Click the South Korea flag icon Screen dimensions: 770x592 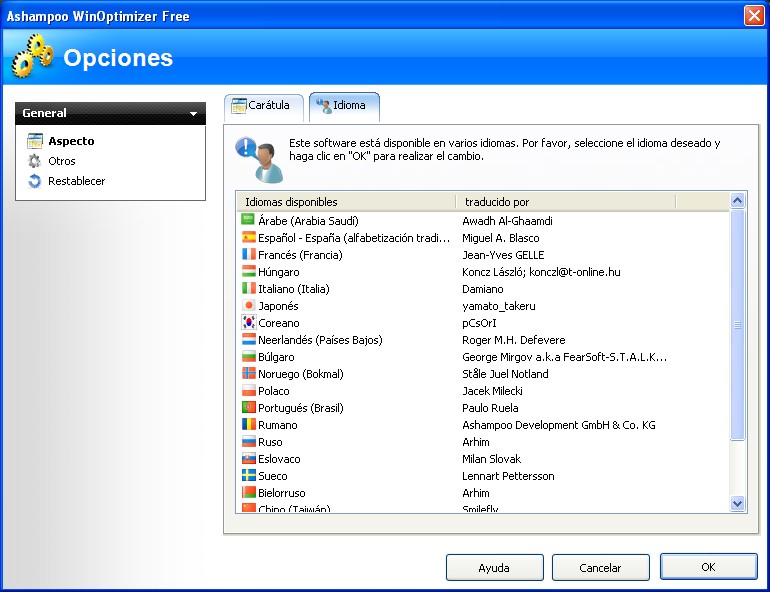248,322
